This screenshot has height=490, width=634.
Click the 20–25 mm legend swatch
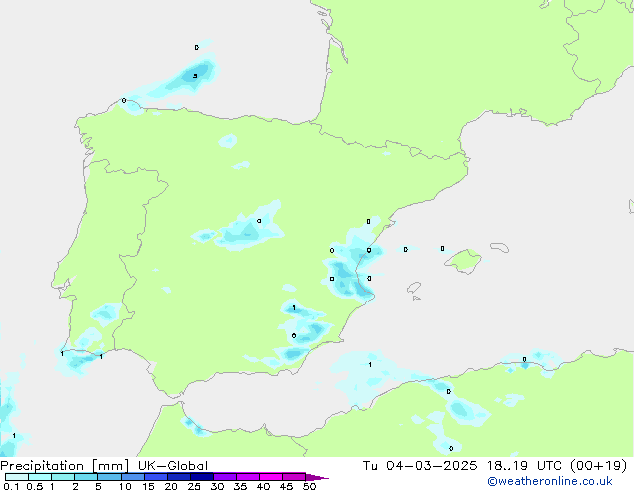[178, 477]
